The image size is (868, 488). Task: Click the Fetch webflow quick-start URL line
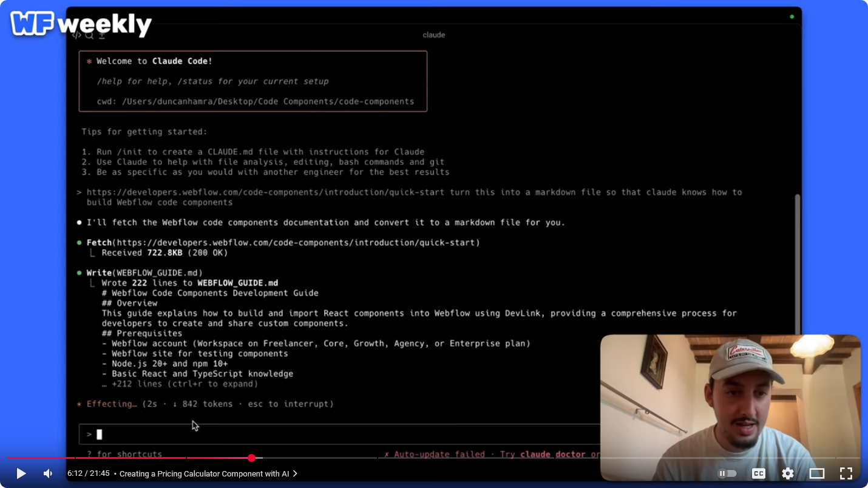(x=283, y=243)
